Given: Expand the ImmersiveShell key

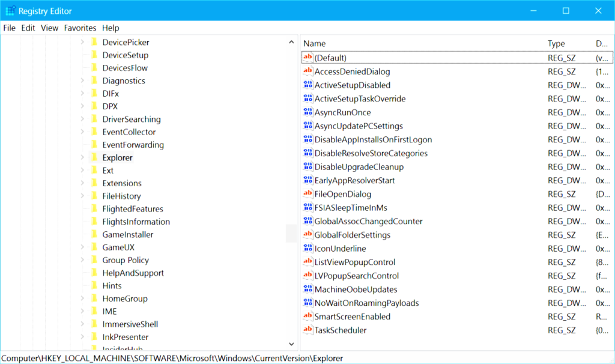Looking at the screenshot, I should (x=82, y=324).
